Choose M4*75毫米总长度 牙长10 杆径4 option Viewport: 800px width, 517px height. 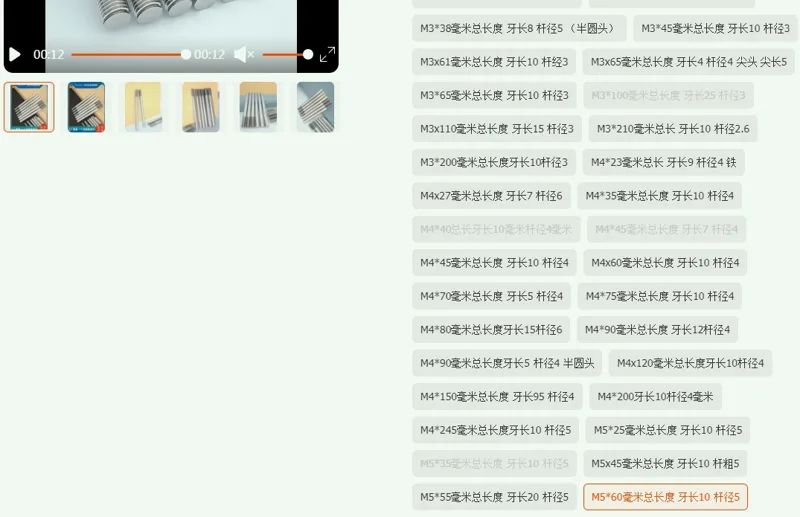pos(660,296)
